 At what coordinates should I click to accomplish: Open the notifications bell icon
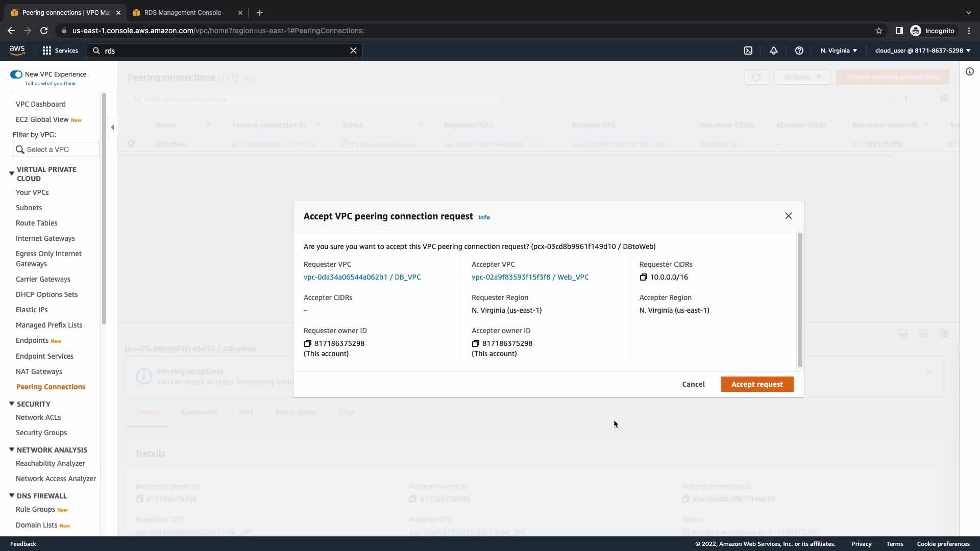pyautogui.click(x=774, y=51)
